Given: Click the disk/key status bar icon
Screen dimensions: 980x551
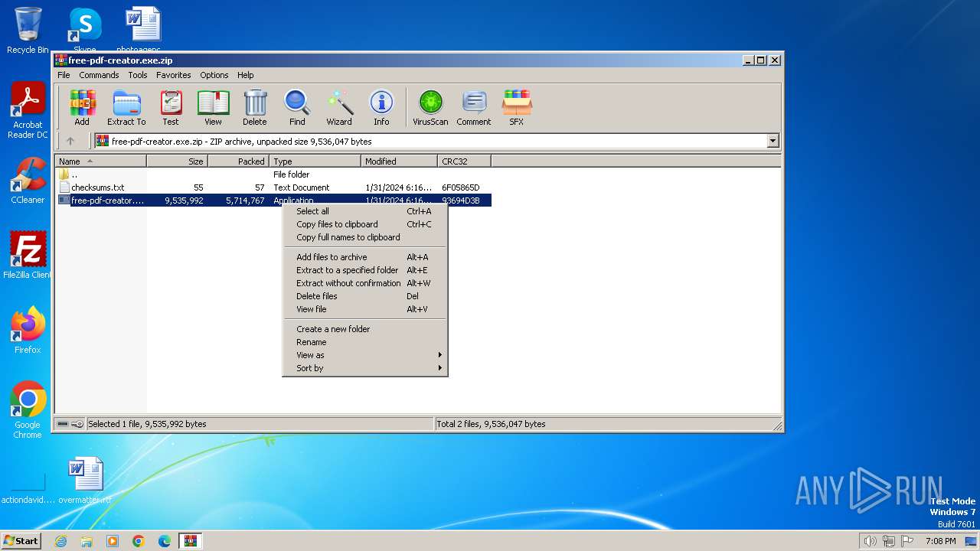Looking at the screenshot, I should tap(70, 424).
